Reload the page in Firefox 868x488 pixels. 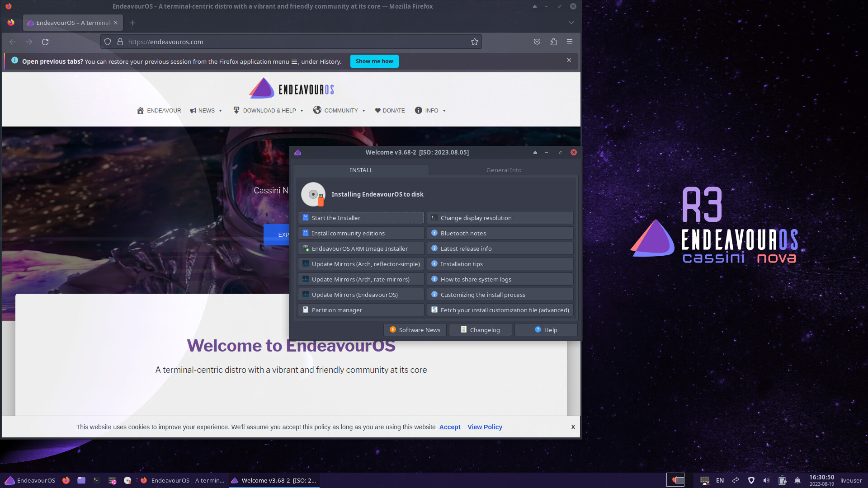pyautogui.click(x=45, y=42)
